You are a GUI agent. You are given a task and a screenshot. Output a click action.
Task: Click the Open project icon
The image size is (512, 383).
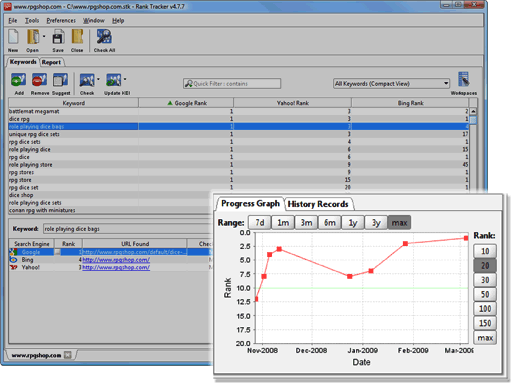point(33,37)
